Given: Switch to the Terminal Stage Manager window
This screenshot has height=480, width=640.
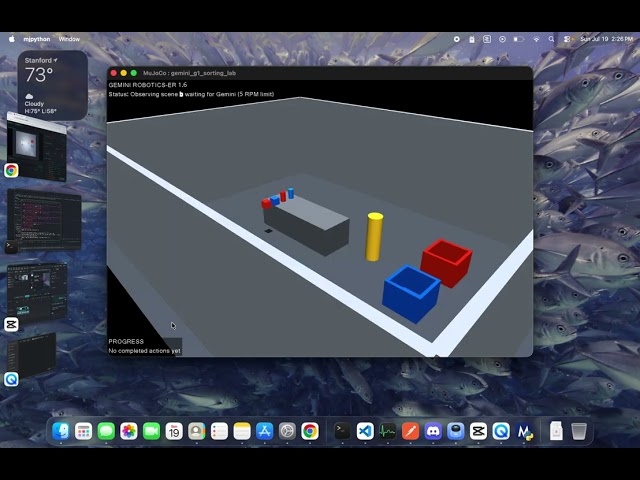Looking at the screenshot, I should click(44, 220).
